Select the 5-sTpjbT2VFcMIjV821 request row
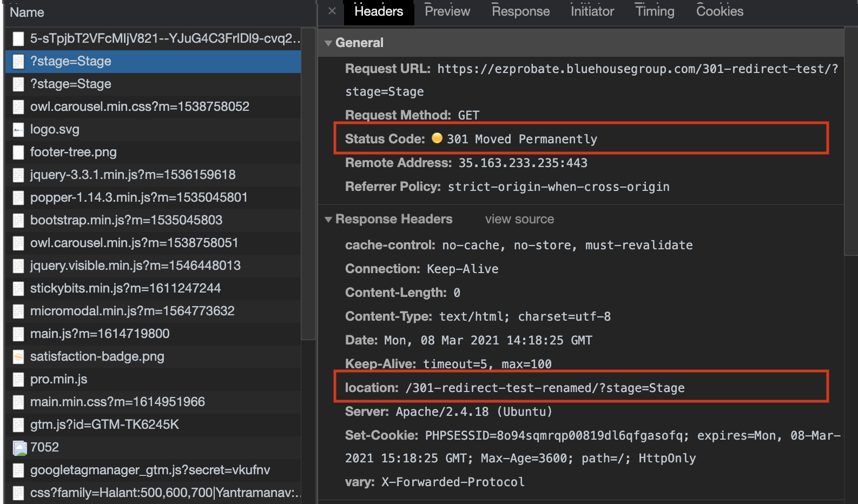This screenshot has height=504, width=858. click(x=153, y=38)
